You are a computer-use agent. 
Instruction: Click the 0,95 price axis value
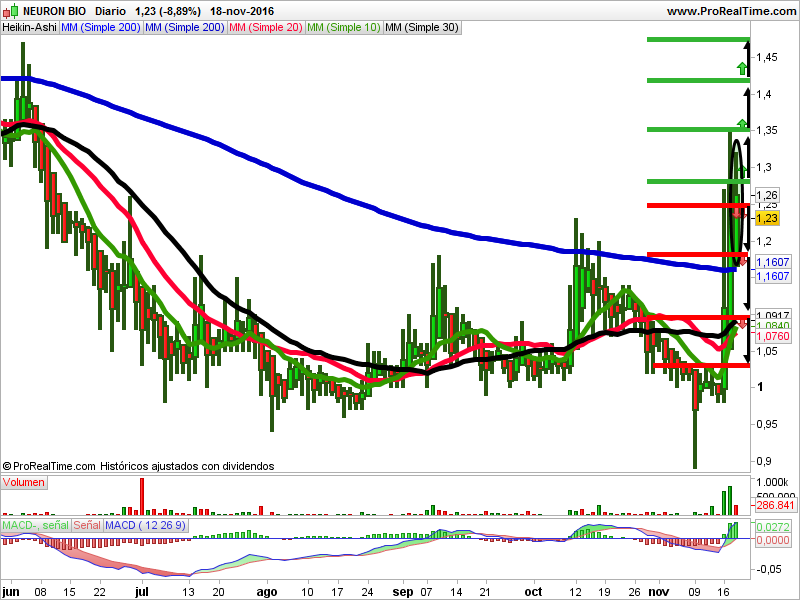[x=767, y=424]
